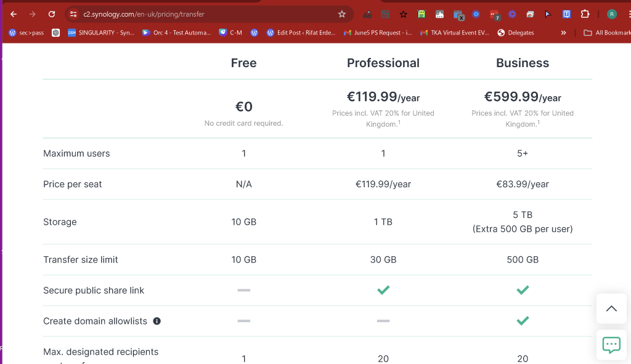Open the Extensions puzzle menu
Image resolution: width=631 pixels, height=364 pixels.
point(585,15)
